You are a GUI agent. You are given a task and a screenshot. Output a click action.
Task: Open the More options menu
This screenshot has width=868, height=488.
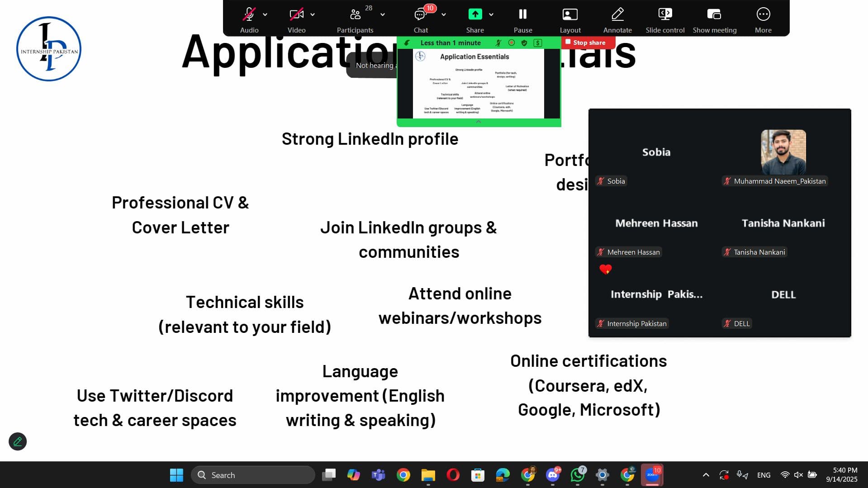click(763, 14)
